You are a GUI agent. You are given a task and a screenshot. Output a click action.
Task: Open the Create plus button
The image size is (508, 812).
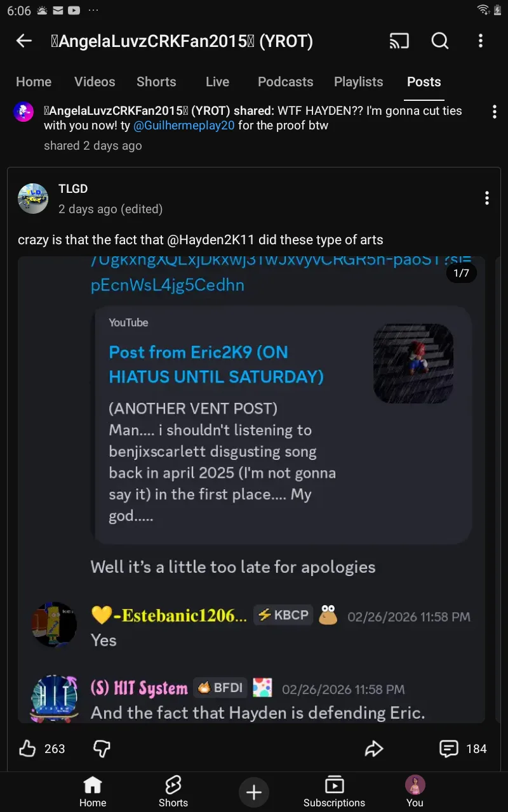pos(254,792)
